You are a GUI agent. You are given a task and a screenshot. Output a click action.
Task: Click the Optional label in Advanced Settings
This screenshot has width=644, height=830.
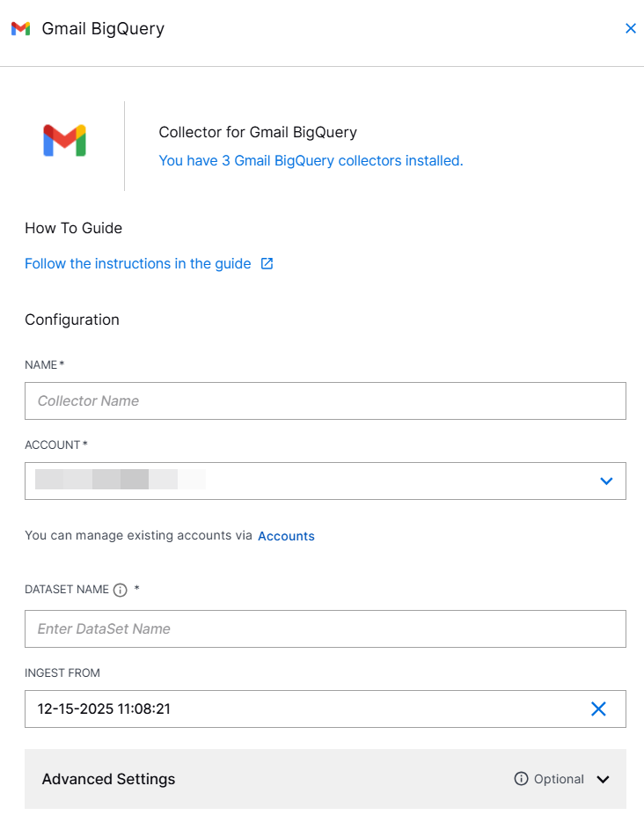coord(559,779)
